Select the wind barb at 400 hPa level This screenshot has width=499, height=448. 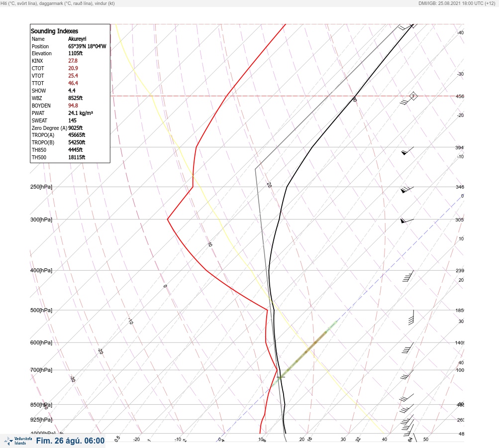[x=408, y=276]
